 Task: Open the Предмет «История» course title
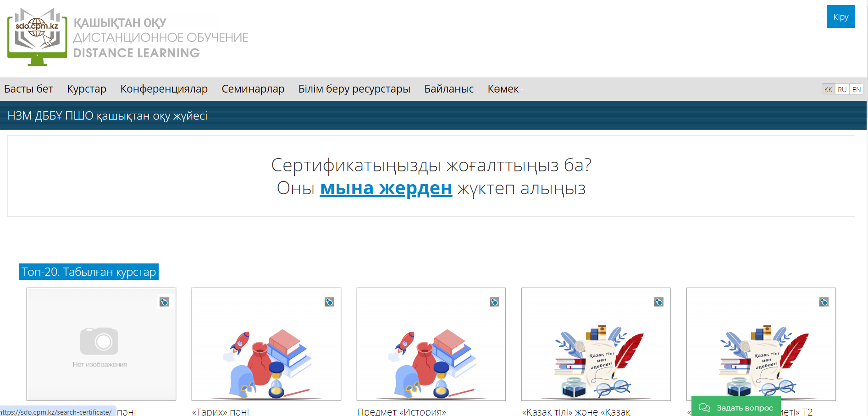coord(402,411)
